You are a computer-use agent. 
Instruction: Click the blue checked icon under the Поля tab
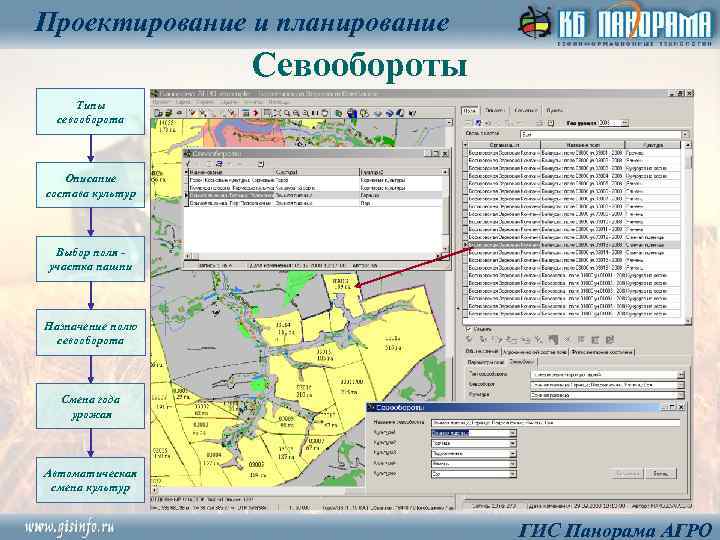(478, 123)
